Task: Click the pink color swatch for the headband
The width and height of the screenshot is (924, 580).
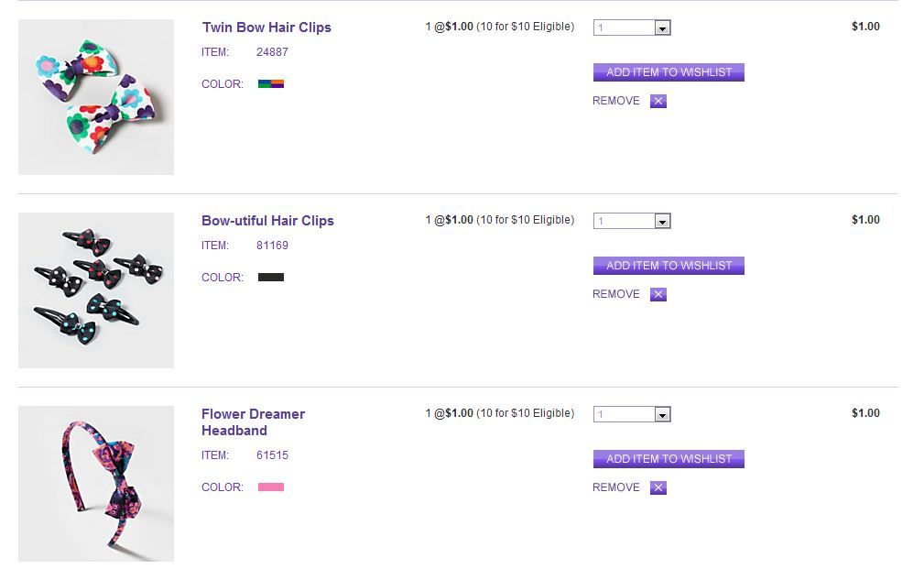Action: [x=271, y=487]
